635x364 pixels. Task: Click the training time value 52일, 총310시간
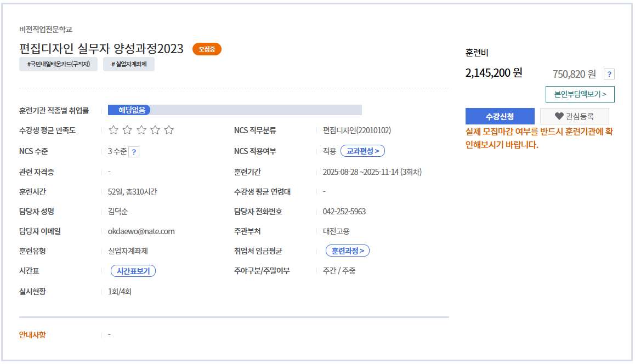click(x=132, y=191)
